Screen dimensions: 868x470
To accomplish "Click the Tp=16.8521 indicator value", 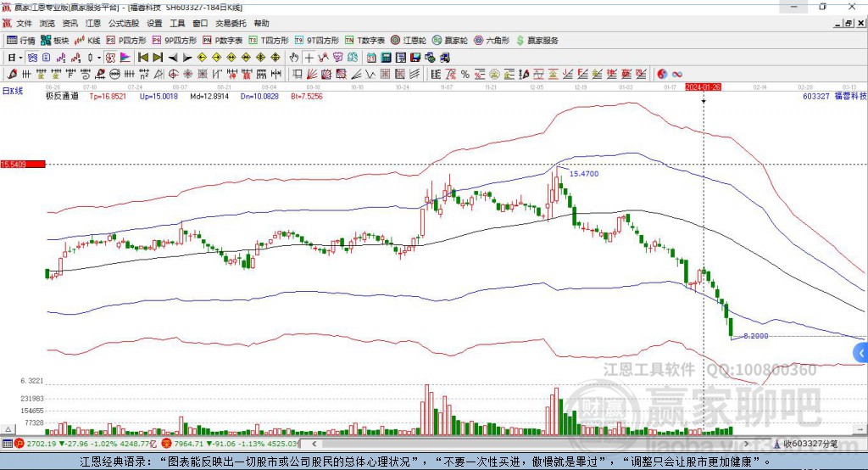I will click(108, 97).
